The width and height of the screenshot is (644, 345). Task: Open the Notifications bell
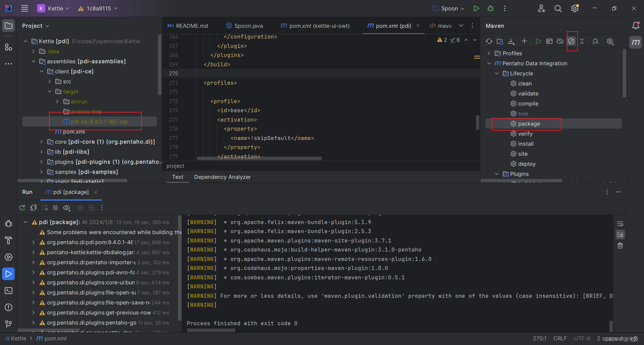[636, 25]
